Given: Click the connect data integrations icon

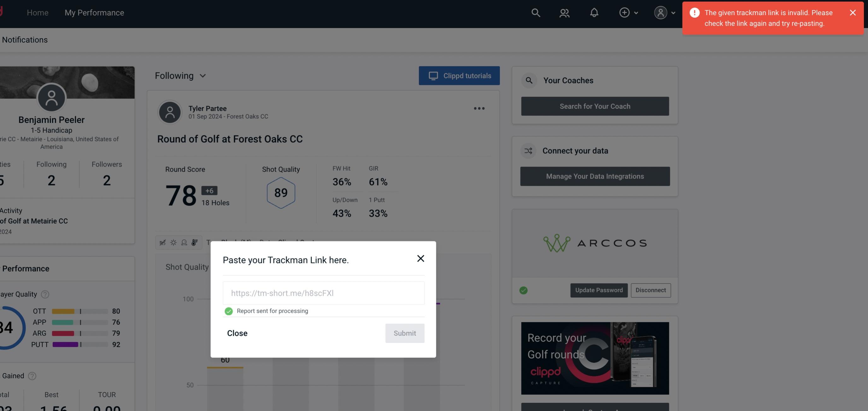Looking at the screenshot, I should [x=529, y=150].
